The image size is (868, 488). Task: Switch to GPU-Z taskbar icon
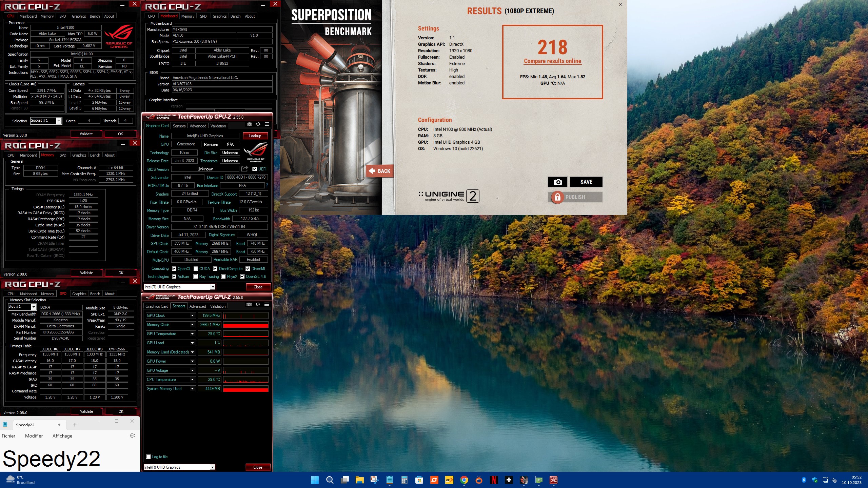point(539,480)
